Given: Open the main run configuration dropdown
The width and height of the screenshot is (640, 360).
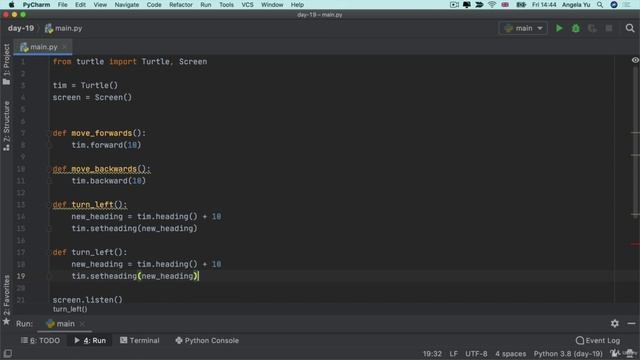Looking at the screenshot, I should 523,28.
